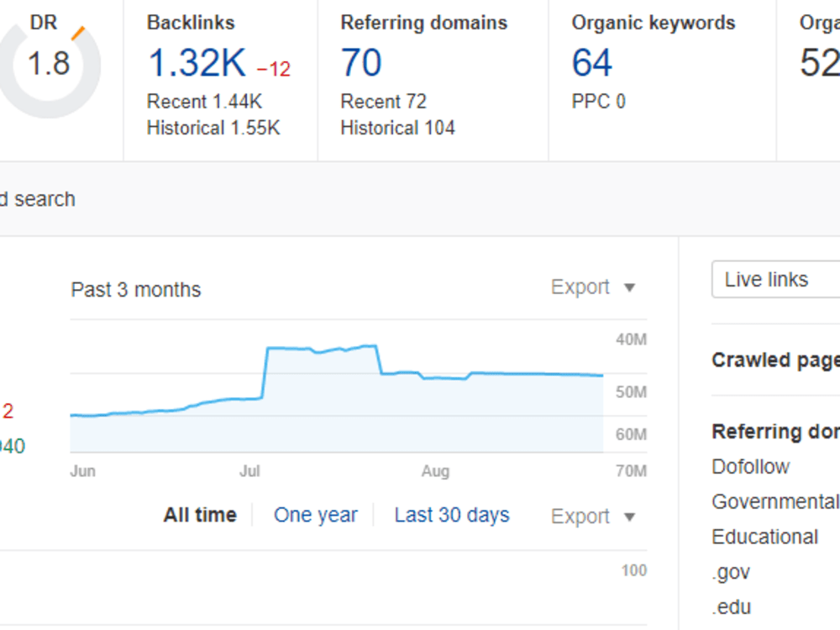Click the Jul label on chart axis
Viewport: 840px width, 630px height.
[249, 471]
